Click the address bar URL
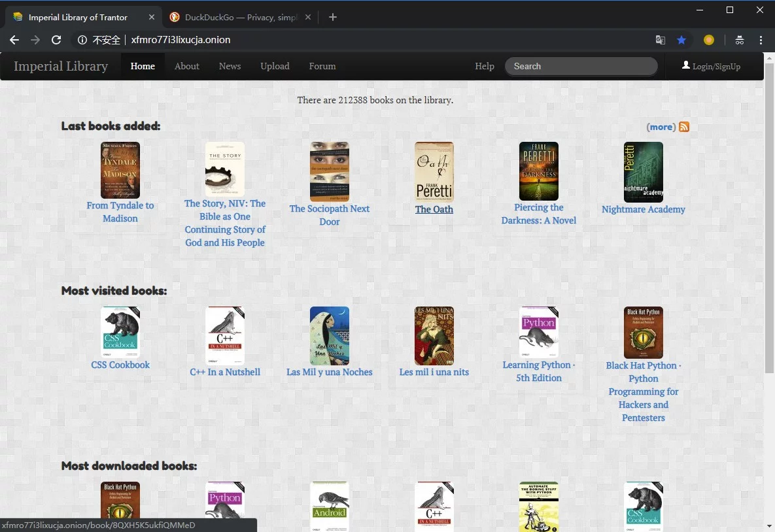 tap(181, 40)
